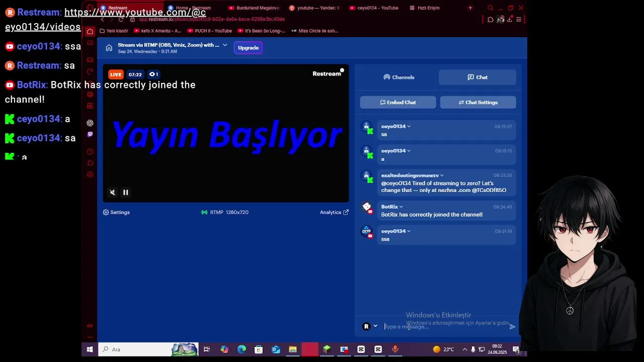The image size is (644, 362).
Task: Click the address bar URL
Action: click(x=212, y=19)
